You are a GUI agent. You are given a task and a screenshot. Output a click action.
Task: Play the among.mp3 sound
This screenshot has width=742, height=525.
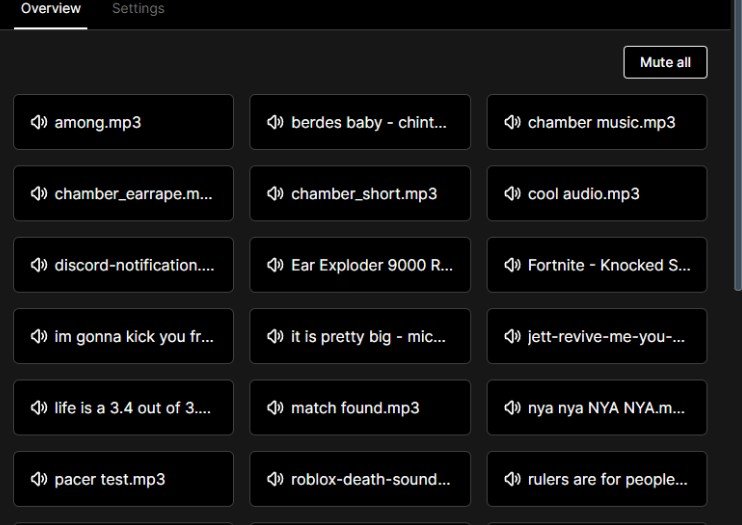click(x=124, y=122)
